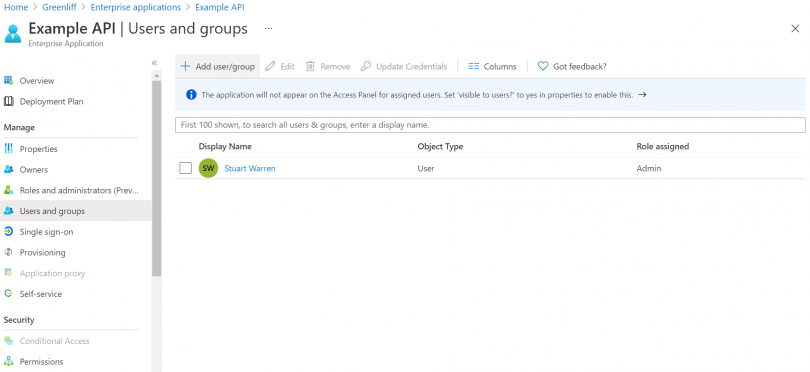Viewport: 810px width, 372px height.
Task: Click the Remove toolbar button
Action: (x=328, y=66)
